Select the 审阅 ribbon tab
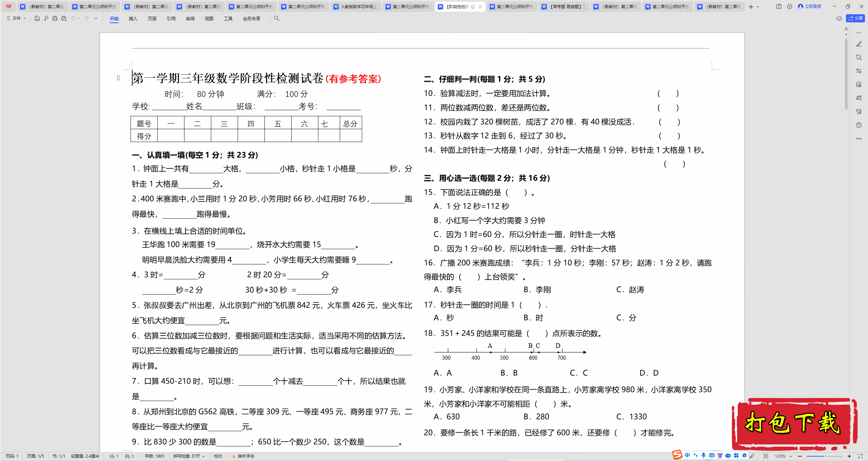Image resolution: width=868 pixels, height=461 pixels. [x=190, y=19]
